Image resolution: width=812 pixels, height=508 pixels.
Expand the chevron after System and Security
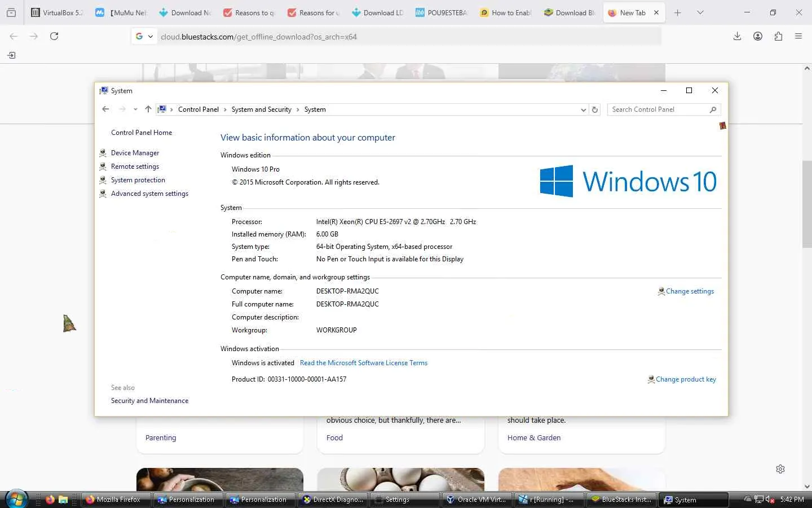(x=298, y=110)
